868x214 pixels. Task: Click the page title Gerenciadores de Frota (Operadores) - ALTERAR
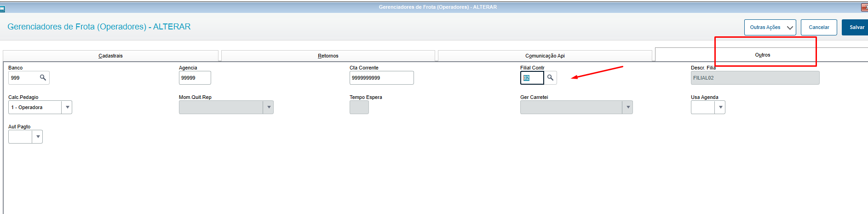point(99,27)
